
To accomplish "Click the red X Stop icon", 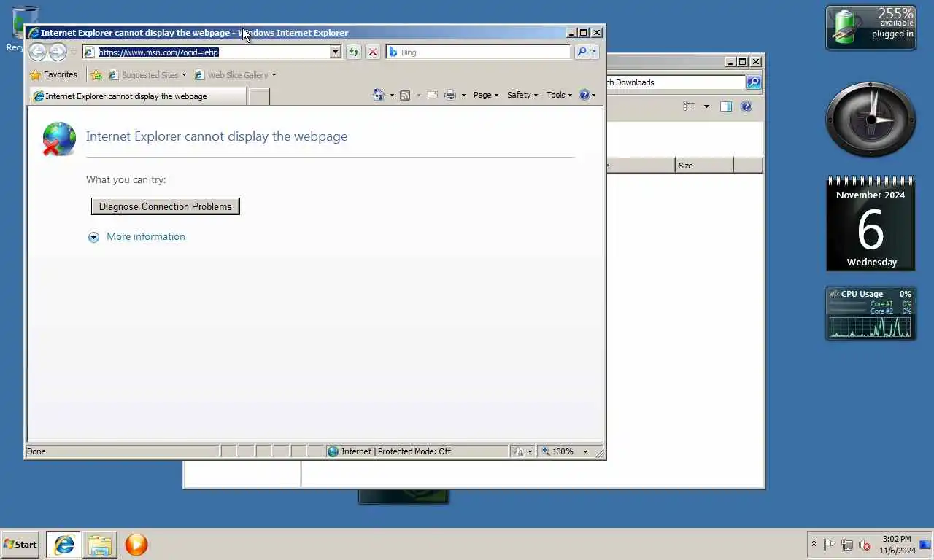I will click(373, 52).
